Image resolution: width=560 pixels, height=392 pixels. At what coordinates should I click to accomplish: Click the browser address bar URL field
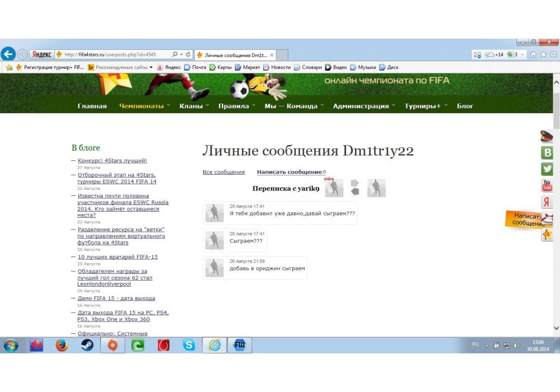[x=112, y=55]
